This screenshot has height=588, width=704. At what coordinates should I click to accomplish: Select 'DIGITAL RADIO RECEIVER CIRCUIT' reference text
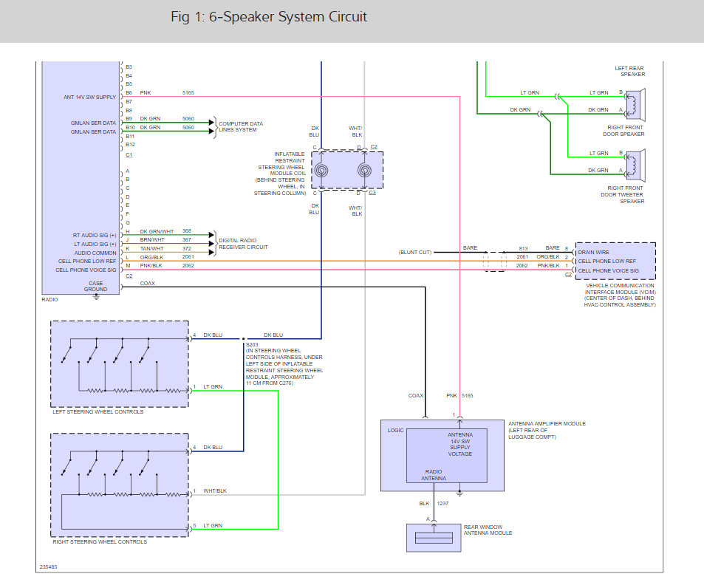click(243, 244)
